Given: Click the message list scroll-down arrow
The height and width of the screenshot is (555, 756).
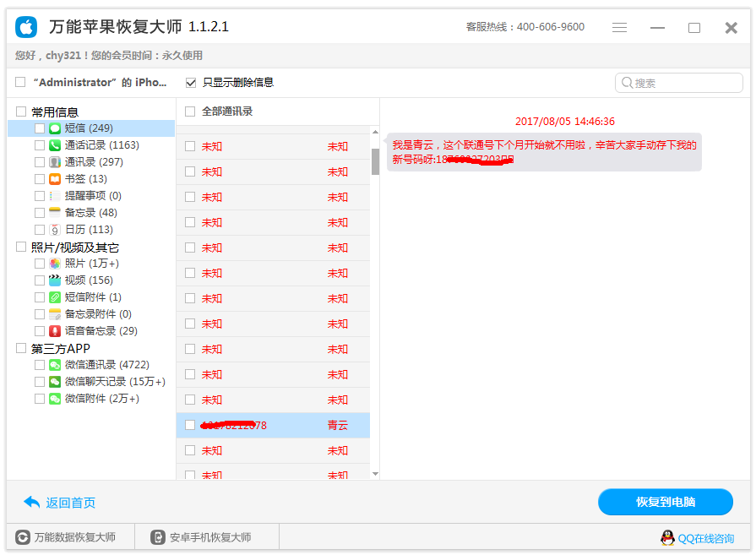Looking at the screenshot, I should click(x=375, y=474).
